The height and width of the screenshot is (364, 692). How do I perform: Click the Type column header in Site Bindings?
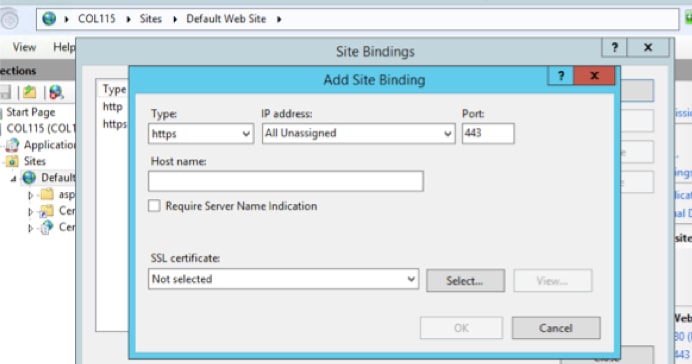coord(114,89)
